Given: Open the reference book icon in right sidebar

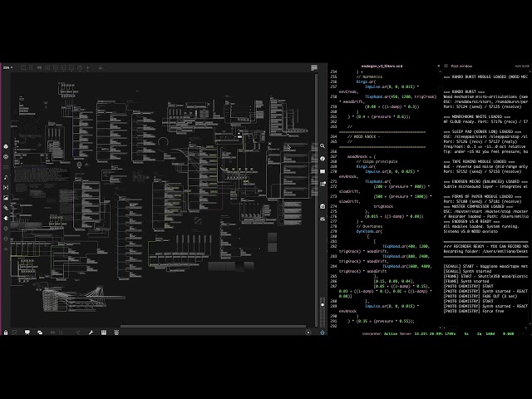Looking at the screenshot, I should click(323, 171).
